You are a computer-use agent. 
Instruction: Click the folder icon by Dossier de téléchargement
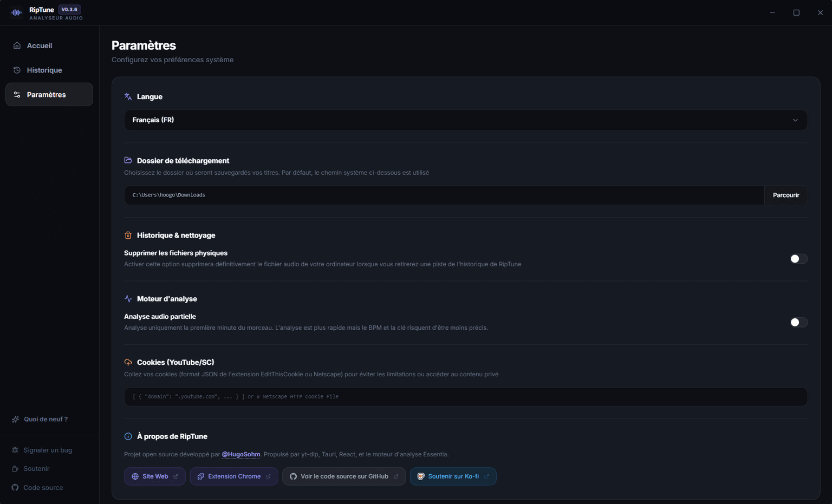pyautogui.click(x=128, y=160)
